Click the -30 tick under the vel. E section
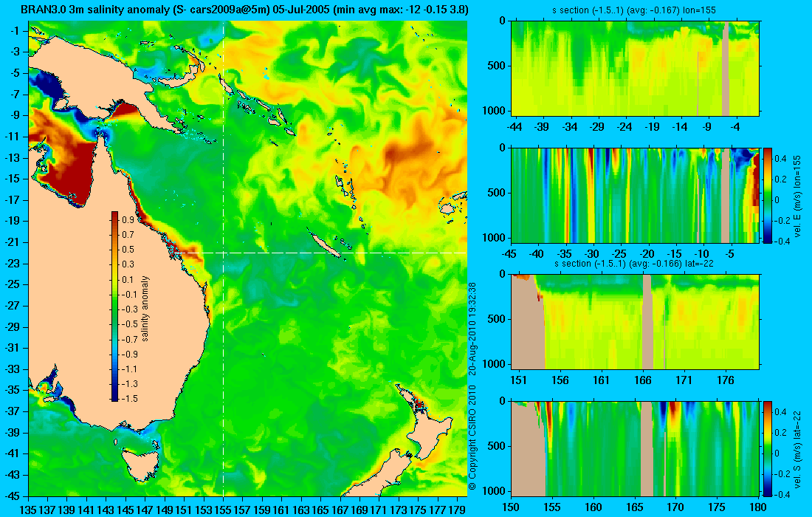The height and width of the screenshot is (517, 812). pyautogui.click(x=592, y=254)
